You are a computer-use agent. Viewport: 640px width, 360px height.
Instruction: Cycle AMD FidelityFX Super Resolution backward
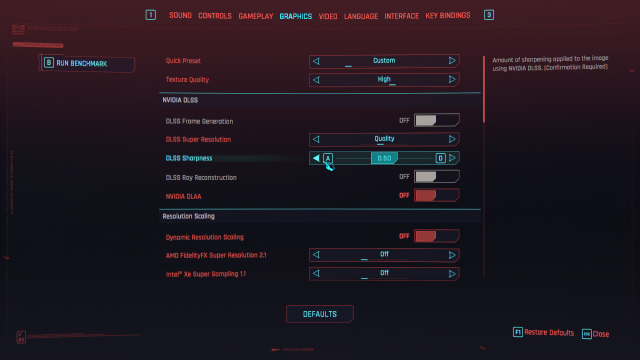(316, 255)
